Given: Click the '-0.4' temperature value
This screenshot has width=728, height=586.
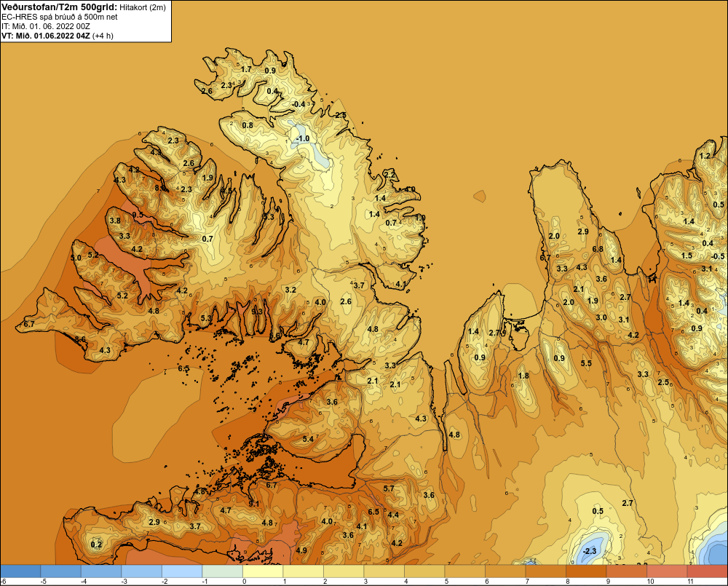Looking at the screenshot, I should [x=298, y=104].
